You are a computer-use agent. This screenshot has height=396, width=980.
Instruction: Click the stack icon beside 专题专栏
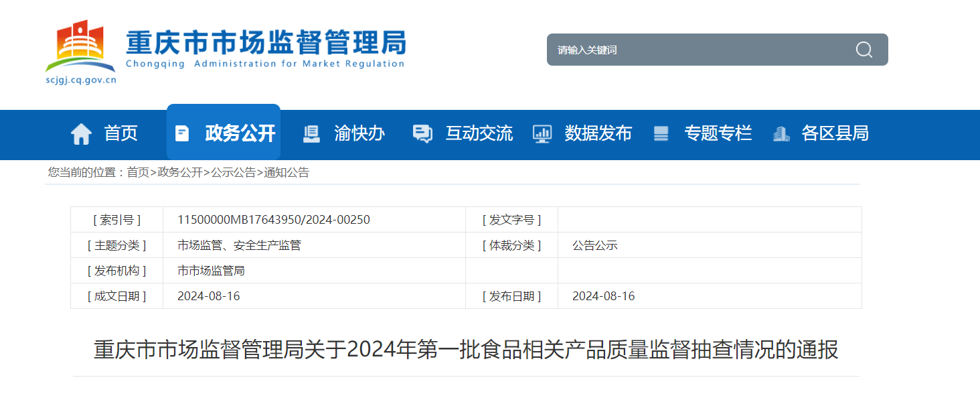[661, 134]
